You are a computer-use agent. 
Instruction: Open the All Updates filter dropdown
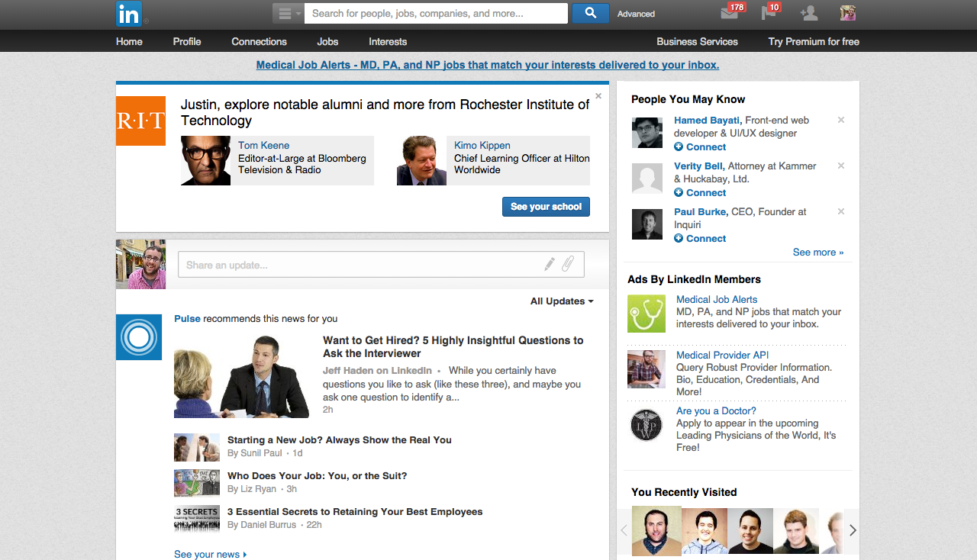pyautogui.click(x=562, y=301)
